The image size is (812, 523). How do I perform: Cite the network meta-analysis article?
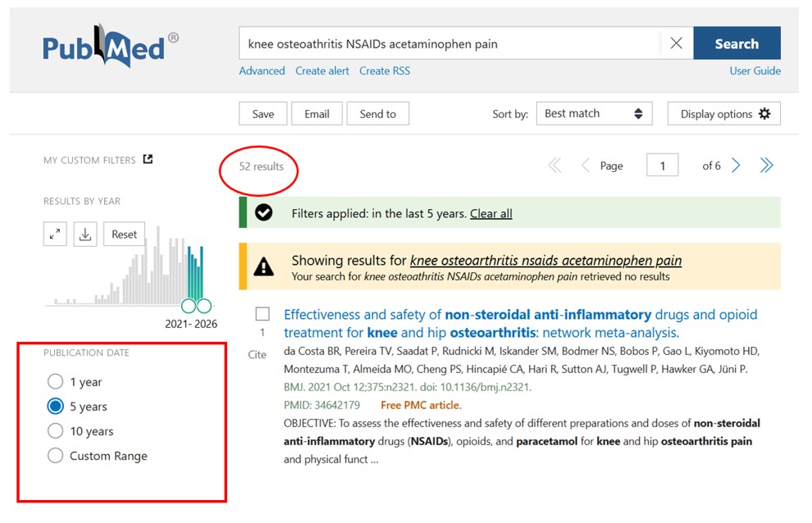(x=257, y=354)
